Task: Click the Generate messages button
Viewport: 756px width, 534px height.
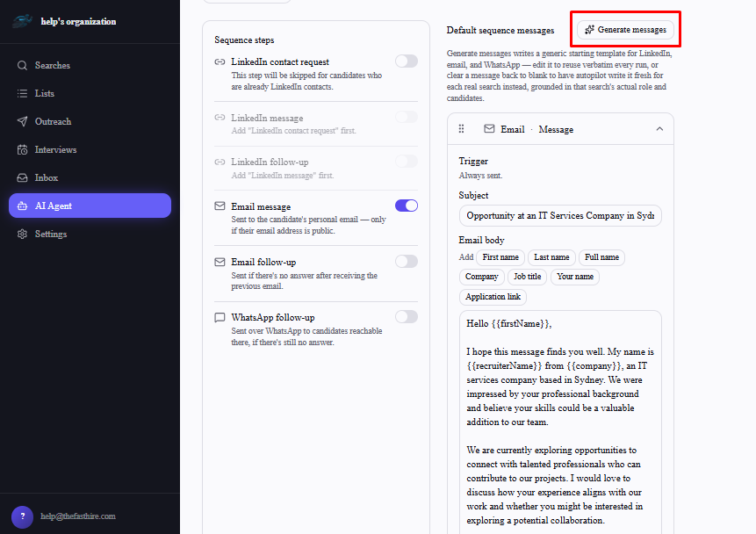Action: [x=625, y=30]
